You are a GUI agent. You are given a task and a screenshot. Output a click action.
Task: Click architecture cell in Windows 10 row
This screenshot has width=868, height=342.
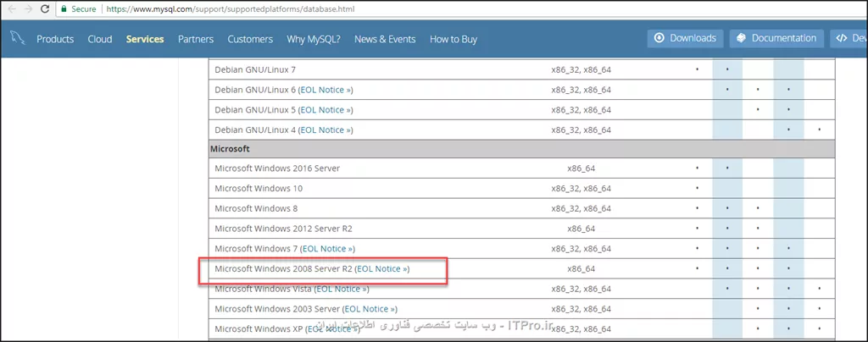(x=581, y=189)
